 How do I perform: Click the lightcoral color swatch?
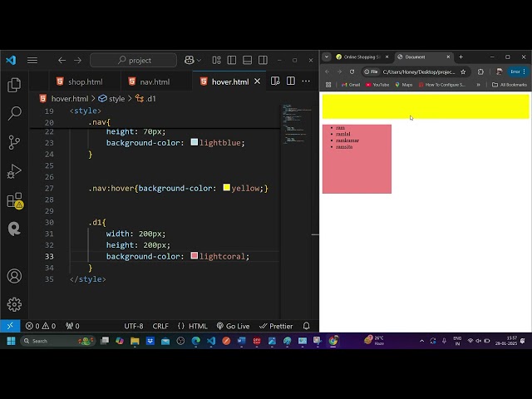(x=194, y=256)
